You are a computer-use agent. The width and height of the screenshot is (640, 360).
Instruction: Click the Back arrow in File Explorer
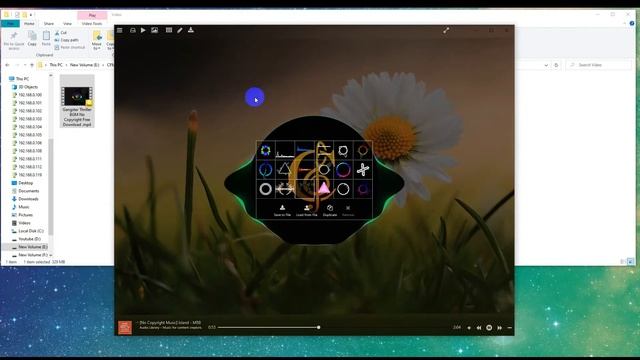click(7, 65)
